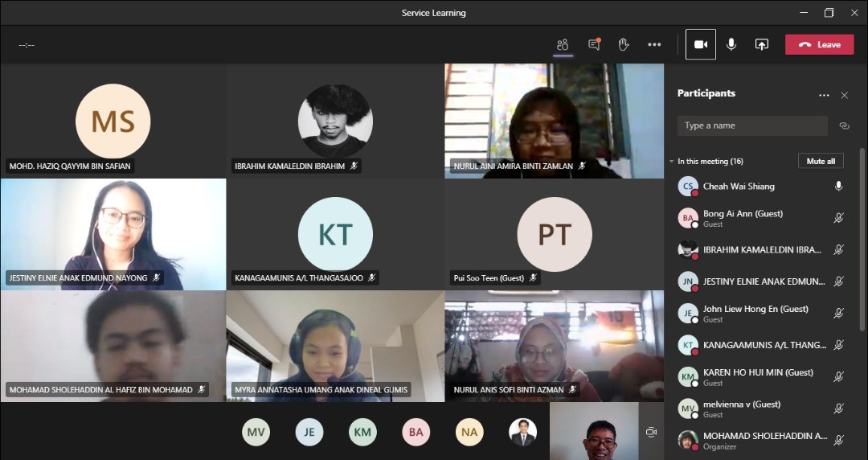
Task: Select Bong Ai Ann (Guest) participant
Action: coord(762,218)
